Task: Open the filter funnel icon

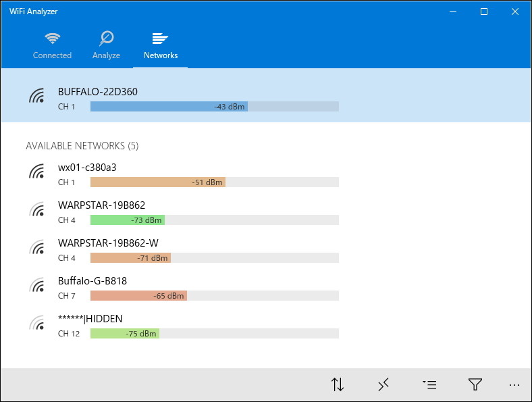Action: click(x=475, y=384)
